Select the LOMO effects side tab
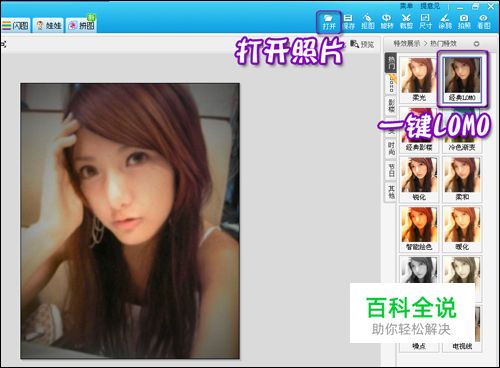 point(391,85)
